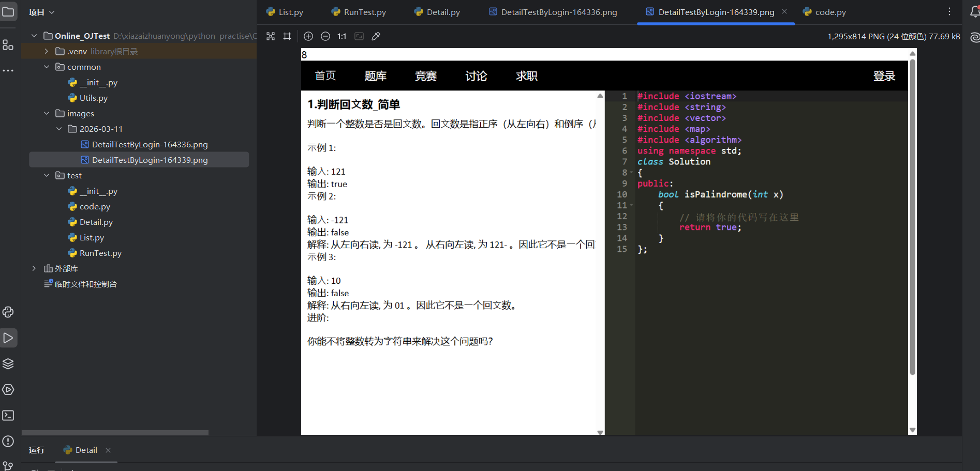Switch to the RunTest.py tab
The image size is (980, 471).
click(x=359, y=12)
